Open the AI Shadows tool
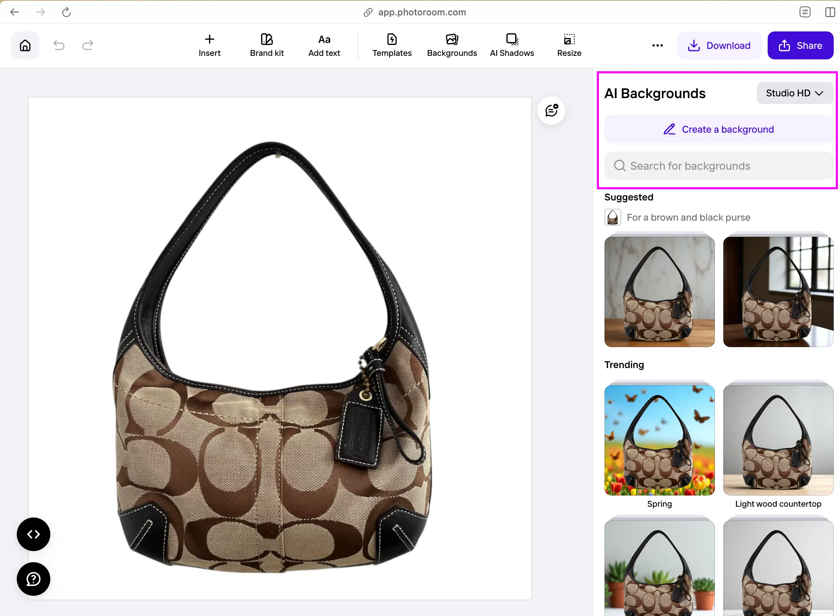The height and width of the screenshot is (616, 840). [512, 45]
